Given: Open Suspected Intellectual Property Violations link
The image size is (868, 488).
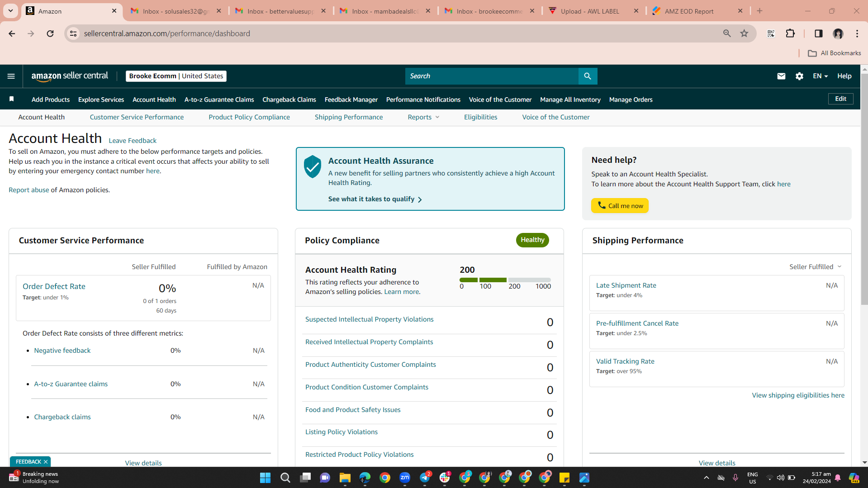Looking at the screenshot, I should [369, 319].
